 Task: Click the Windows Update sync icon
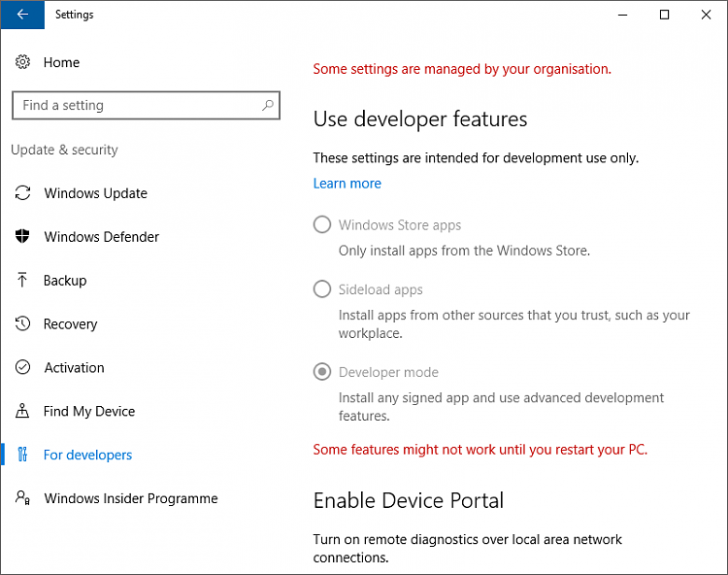(22, 192)
